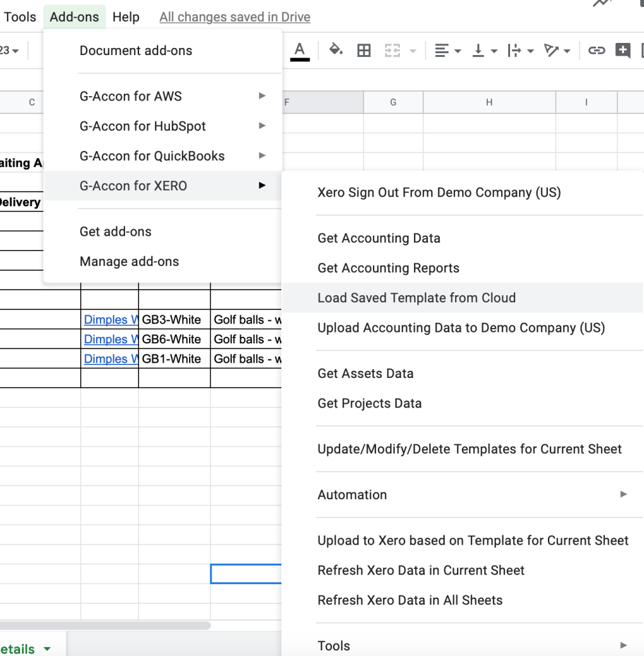Click the insert comment icon
The height and width of the screenshot is (656, 644).
tap(623, 51)
